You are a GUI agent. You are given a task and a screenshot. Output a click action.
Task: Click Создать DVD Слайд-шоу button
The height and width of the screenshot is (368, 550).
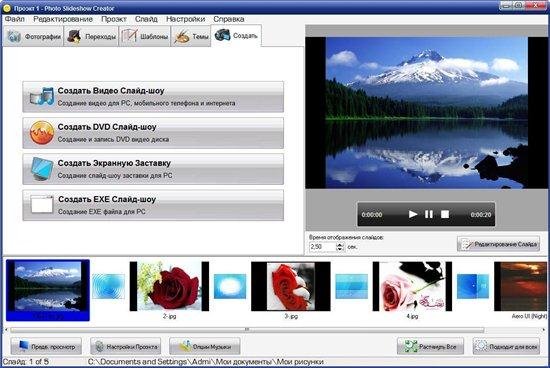click(x=153, y=133)
